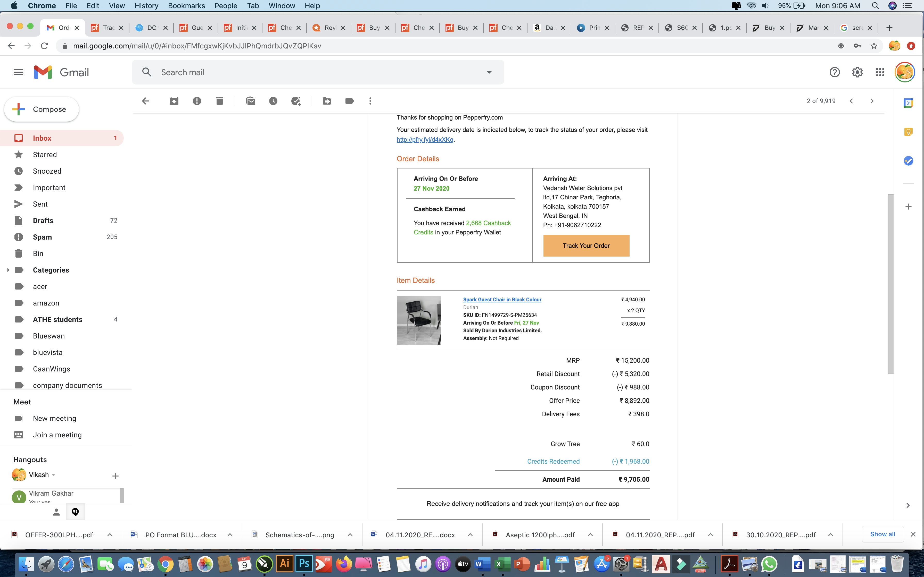The height and width of the screenshot is (577, 924).
Task: Open the History menu in the menu bar
Action: point(146,6)
